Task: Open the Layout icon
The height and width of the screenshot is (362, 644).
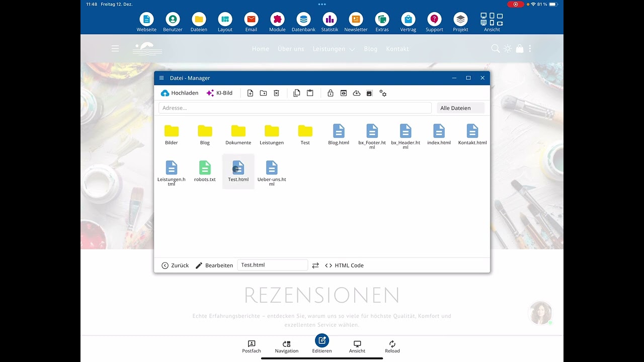Action: [225, 23]
